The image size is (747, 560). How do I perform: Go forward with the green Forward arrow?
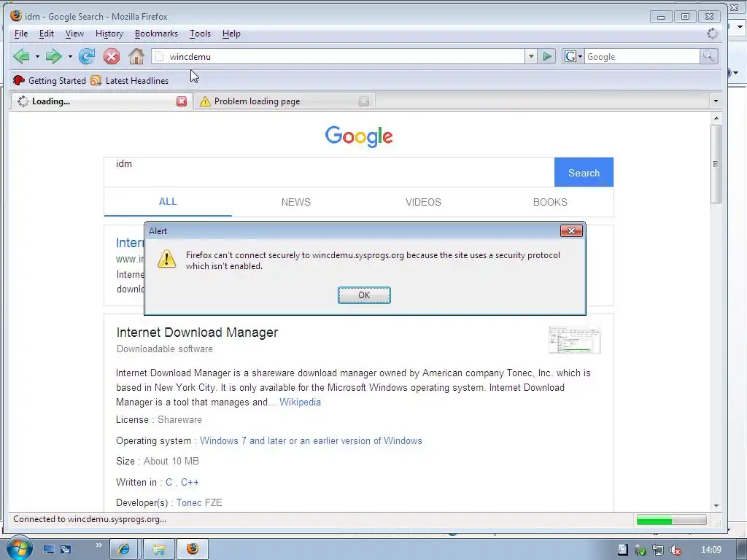[x=53, y=57]
